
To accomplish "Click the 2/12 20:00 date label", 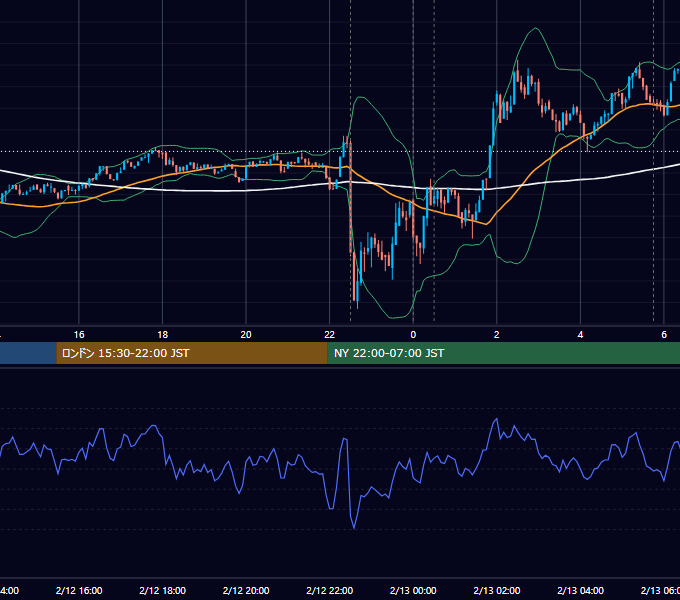I will (246, 590).
